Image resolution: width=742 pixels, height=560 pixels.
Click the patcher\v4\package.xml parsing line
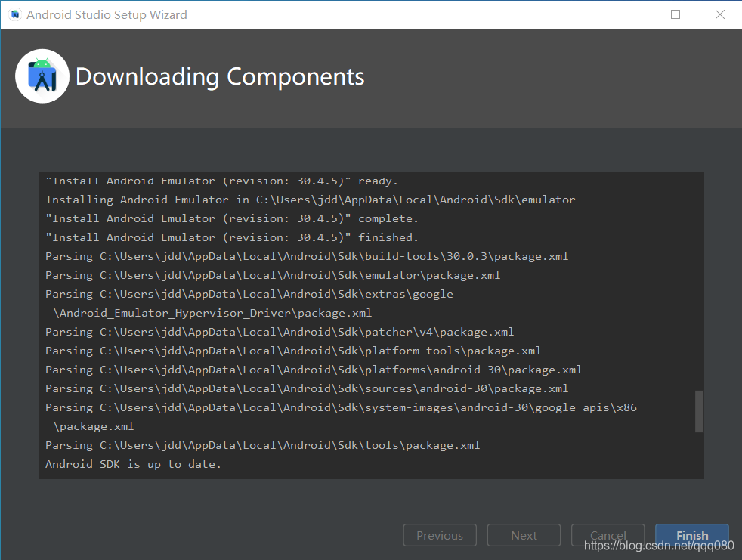pyautogui.click(x=280, y=332)
